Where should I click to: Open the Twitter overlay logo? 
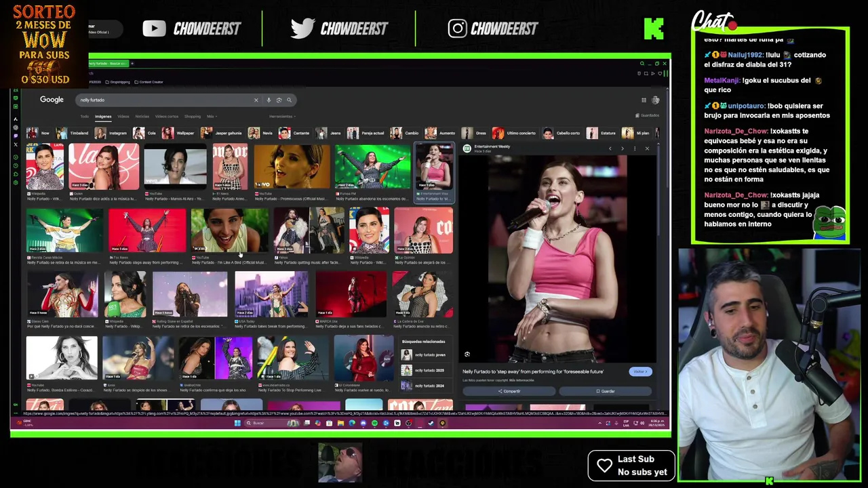coord(302,28)
